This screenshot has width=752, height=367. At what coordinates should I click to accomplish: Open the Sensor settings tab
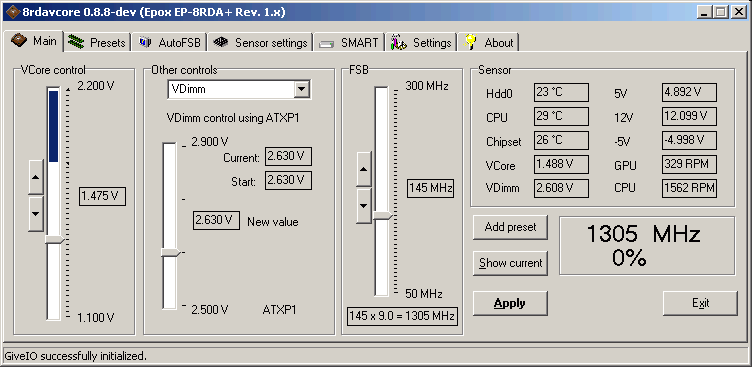pyautogui.click(x=260, y=42)
